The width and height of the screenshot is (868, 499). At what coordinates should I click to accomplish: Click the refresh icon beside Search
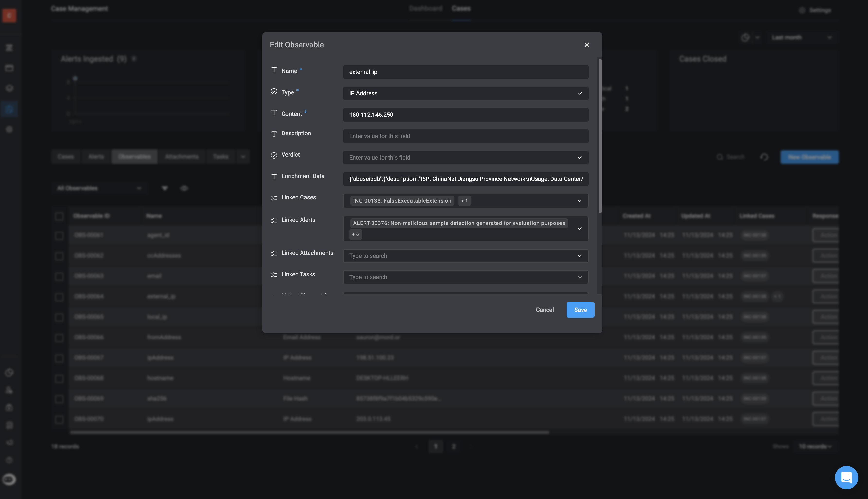764,157
